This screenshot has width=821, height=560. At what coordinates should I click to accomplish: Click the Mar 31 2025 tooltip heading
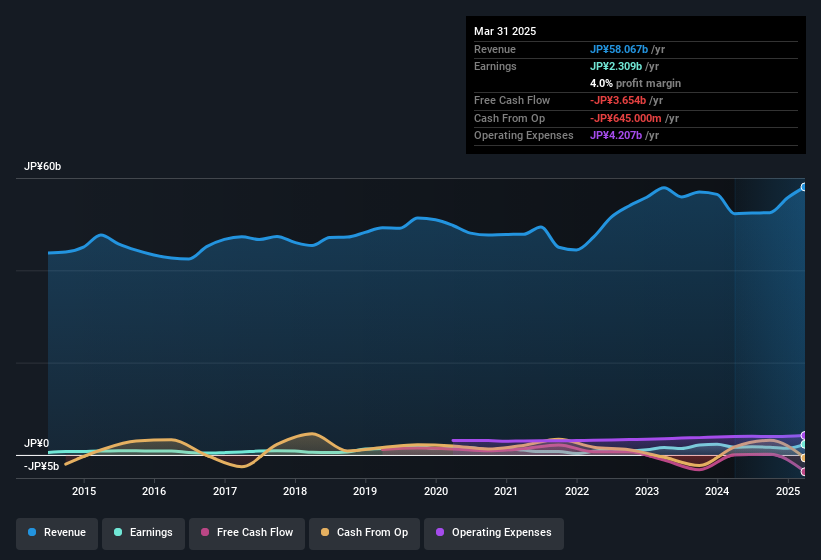pyautogui.click(x=505, y=31)
